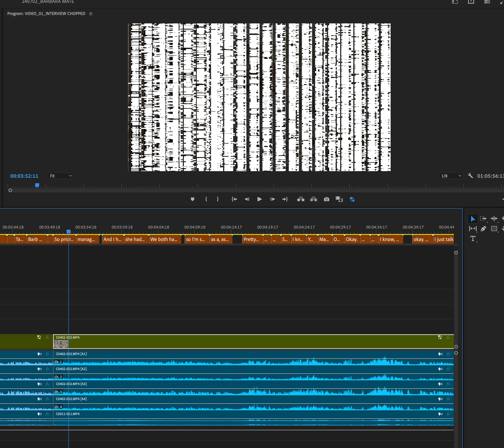Select the Track Select Forward tool
504x448 pixels.
click(483, 219)
